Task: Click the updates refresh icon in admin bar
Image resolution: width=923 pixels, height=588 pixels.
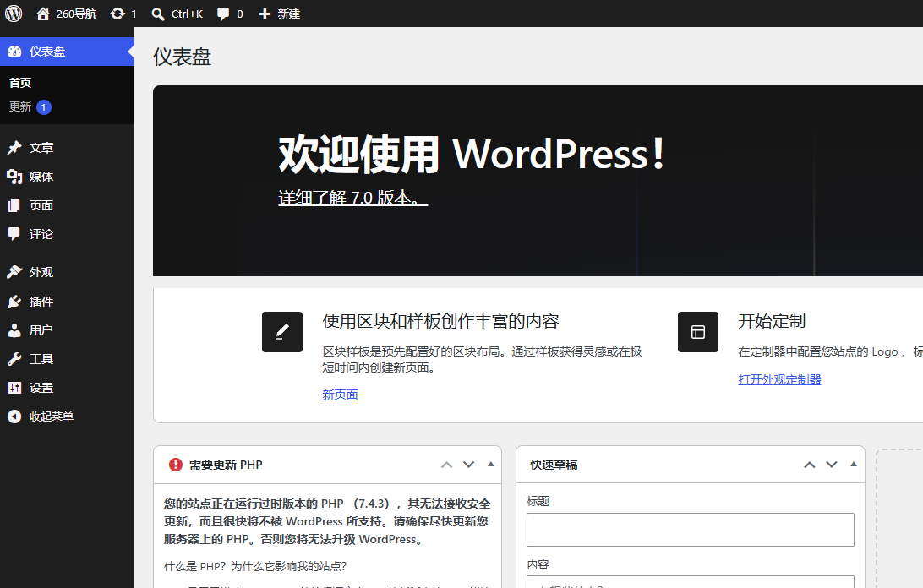Action: 117,14
